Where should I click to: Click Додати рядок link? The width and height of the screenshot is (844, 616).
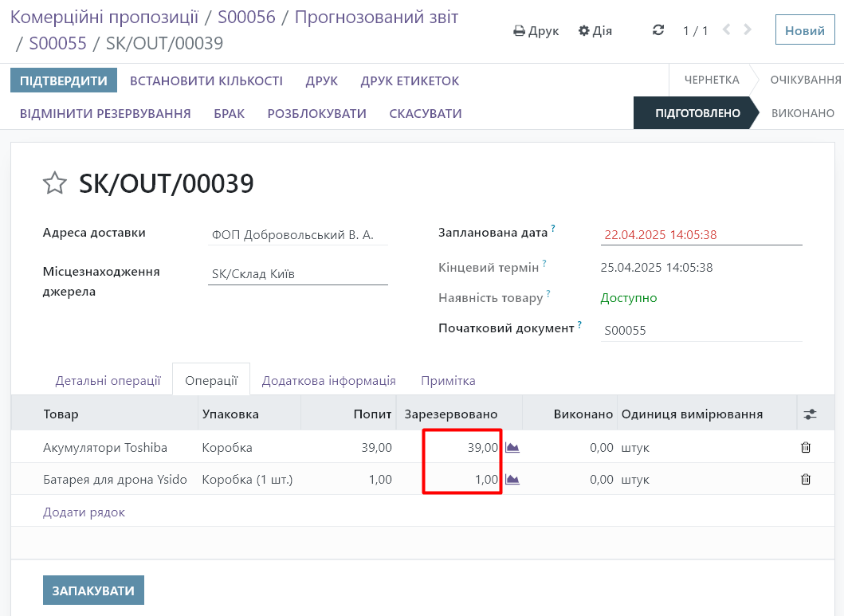(84, 512)
